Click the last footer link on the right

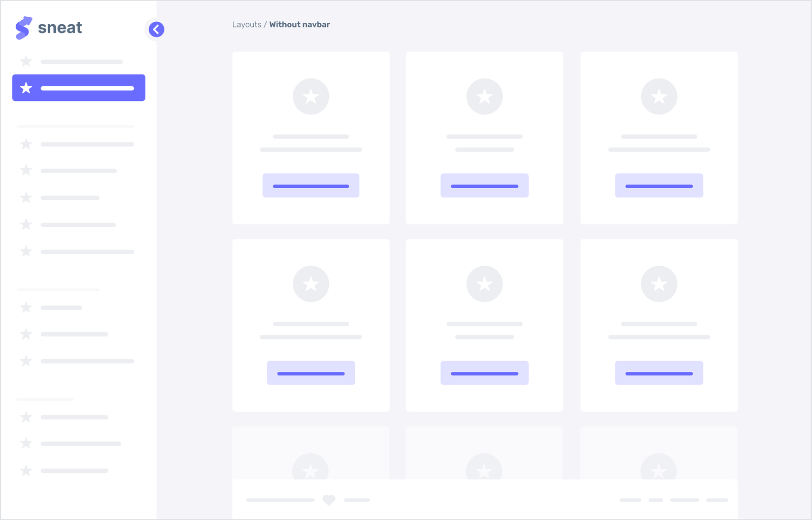717,500
